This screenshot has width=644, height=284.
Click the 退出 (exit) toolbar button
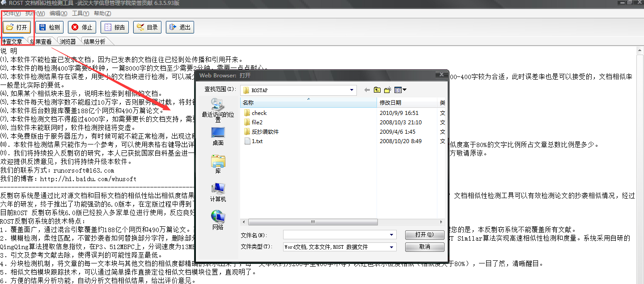coord(180,27)
